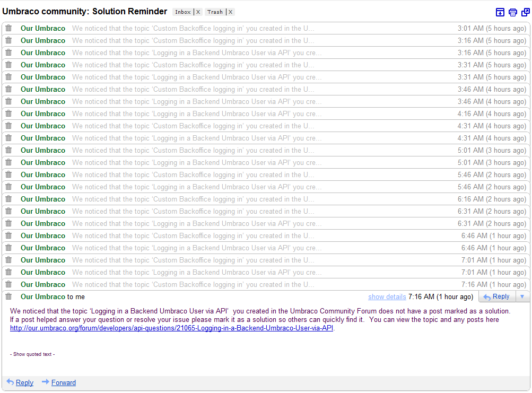532x393 pixels.
Task: Trash the 3:16 AM 'Logging in a Backend' message
Action: point(8,53)
